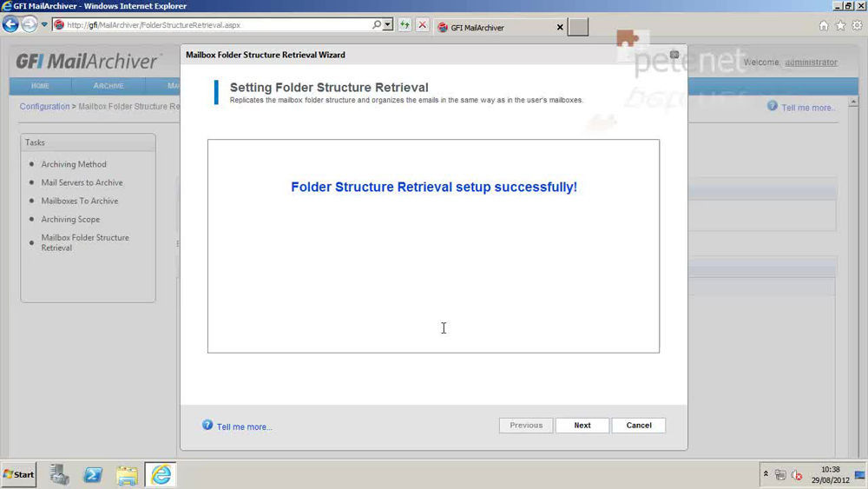The width and height of the screenshot is (868, 489).
Task: Click the page help question icon top right
Action: point(773,106)
